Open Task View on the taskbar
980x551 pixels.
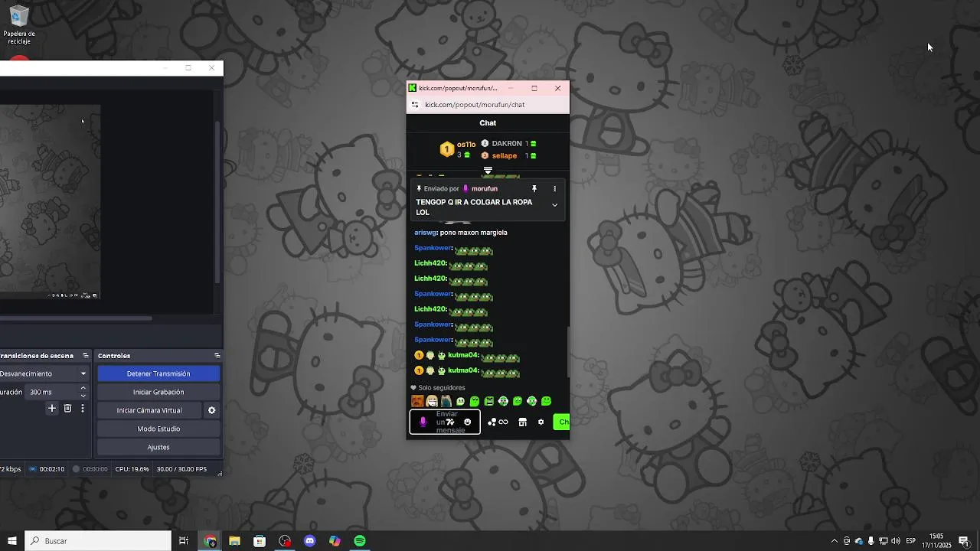[184, 541]
